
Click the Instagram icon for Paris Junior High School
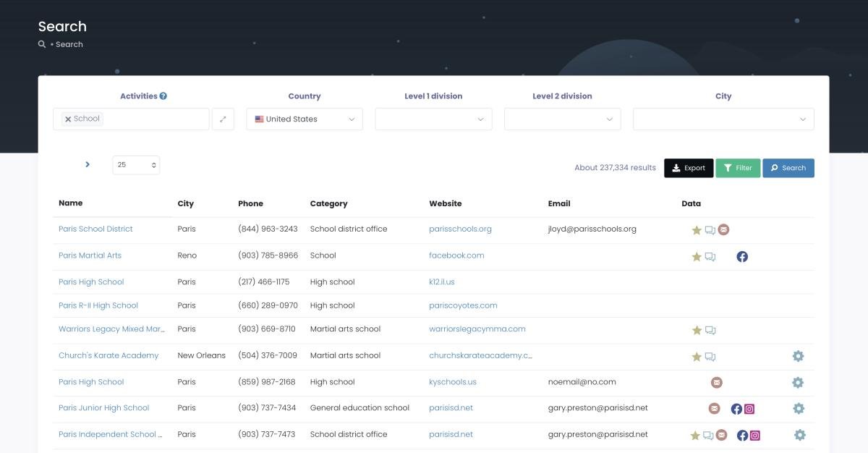point(749,409)
